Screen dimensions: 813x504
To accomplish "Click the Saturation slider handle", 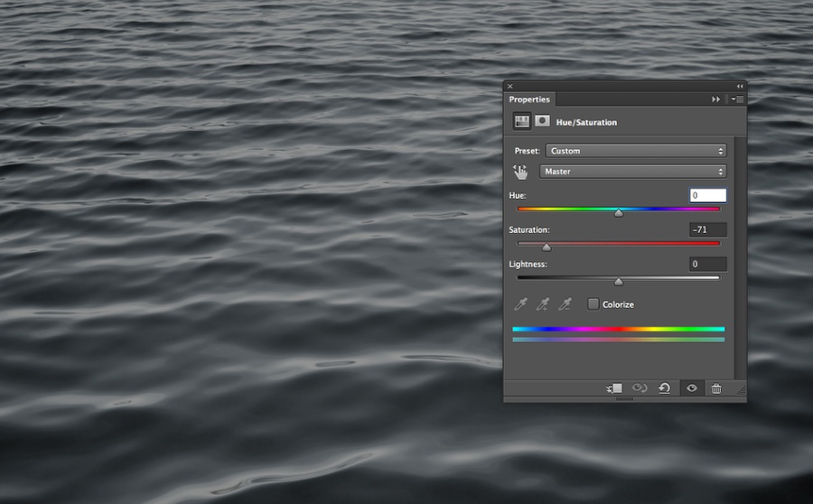I will (547, 247).
